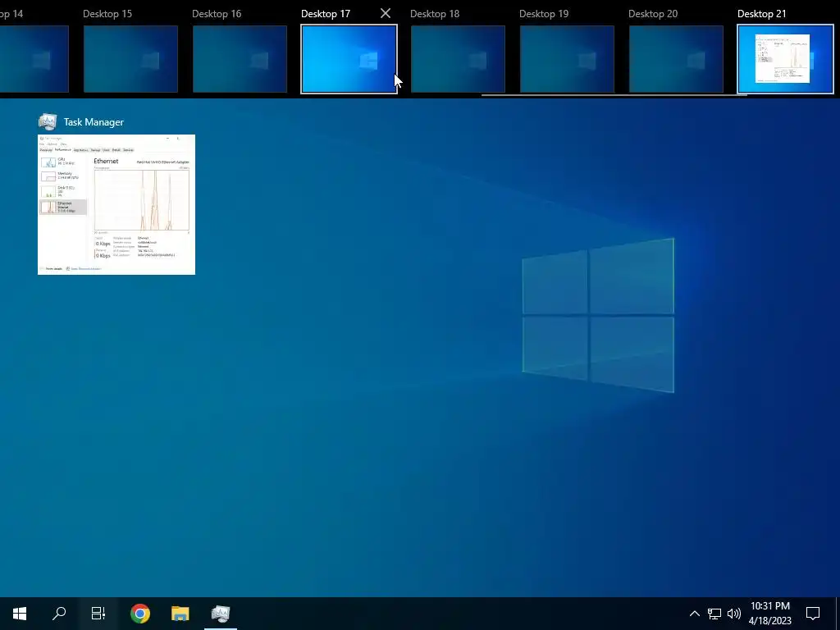The width and height of the screenshot is (840, 630).
Task: Select the Desktop 20 thumbnail
Action: point(676,59)
